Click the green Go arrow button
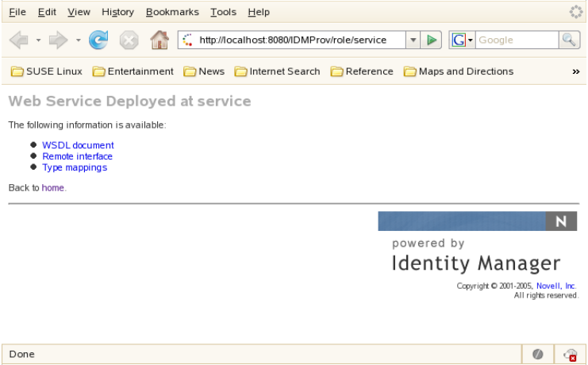588x365 pixels. point(431,40)
